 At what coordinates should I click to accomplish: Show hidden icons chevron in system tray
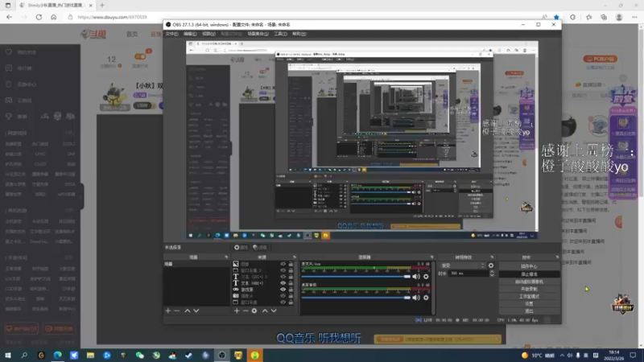click(562, 356)
